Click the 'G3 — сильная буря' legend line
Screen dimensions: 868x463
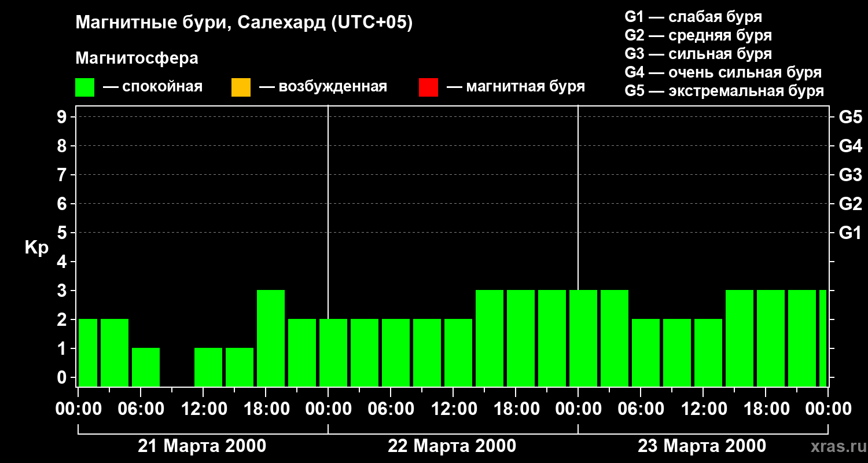point(698,54)
